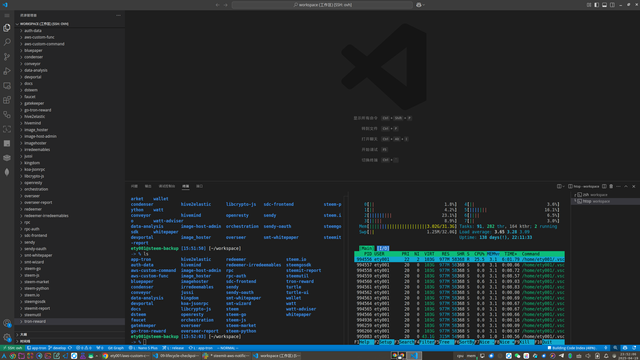
Task: Switch to the Output panel tab
Action: [148, 187]
